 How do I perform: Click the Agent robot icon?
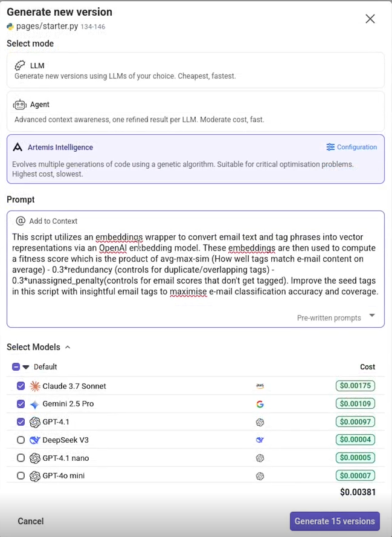click(20, 105)
